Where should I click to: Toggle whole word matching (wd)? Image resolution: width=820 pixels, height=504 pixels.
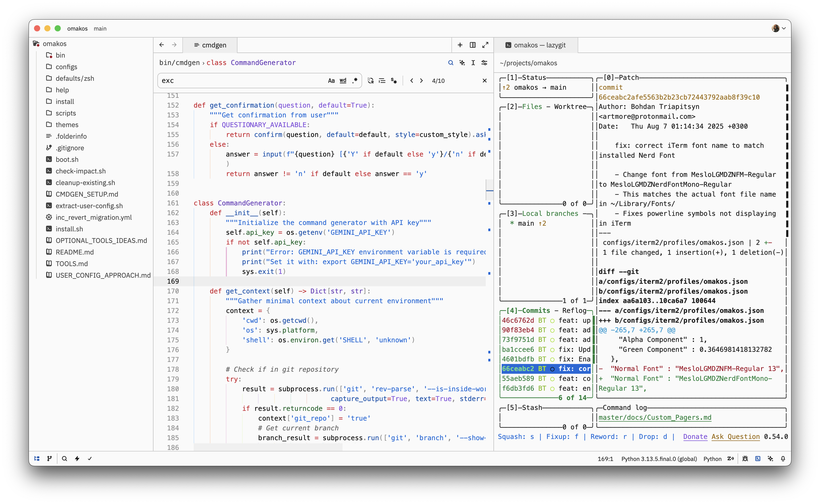click(x=343, y=81)
